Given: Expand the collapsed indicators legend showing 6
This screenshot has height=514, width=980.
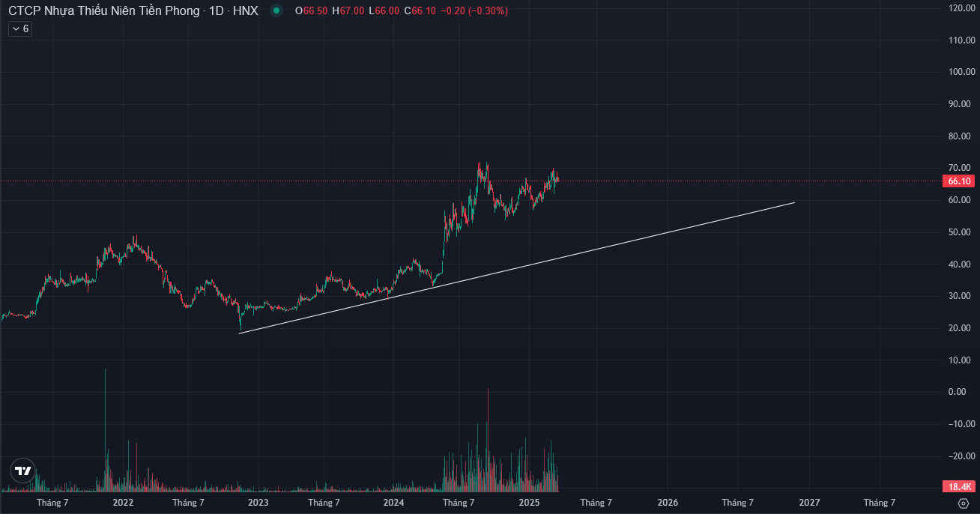Looking at the screenshot, I should click(x=19, y=28).
